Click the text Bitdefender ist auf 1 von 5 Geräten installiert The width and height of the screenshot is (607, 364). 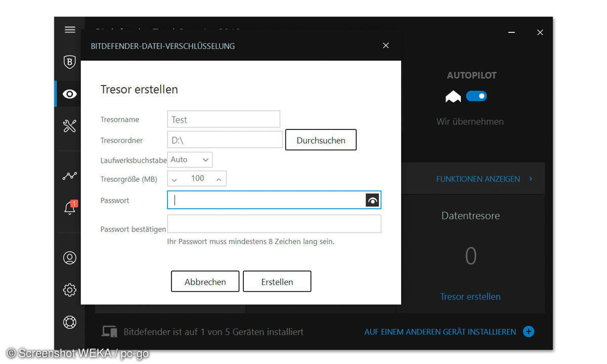[x=213, y=332]
